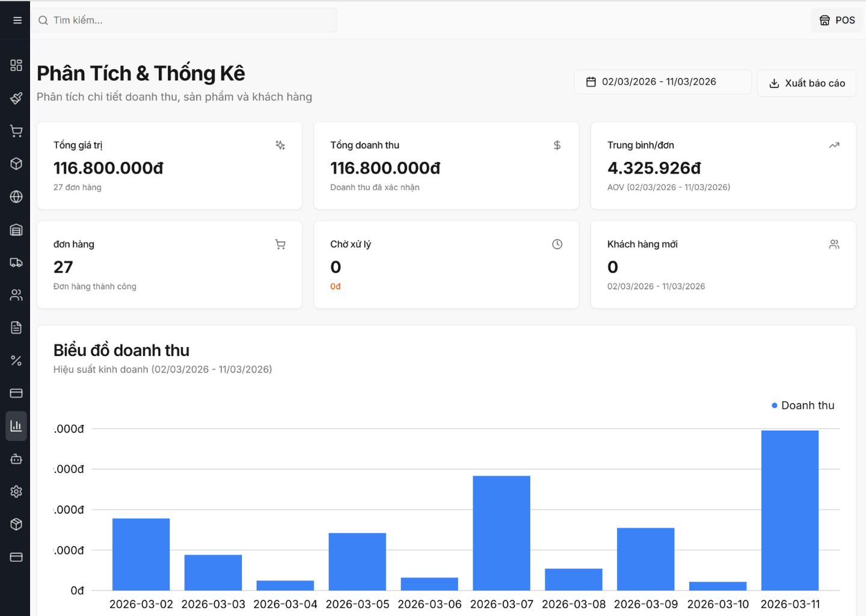Open the percent discounts icon in sidebar
Screen dimensions: 866x616
pyautogui.click(x=16, y=360)
